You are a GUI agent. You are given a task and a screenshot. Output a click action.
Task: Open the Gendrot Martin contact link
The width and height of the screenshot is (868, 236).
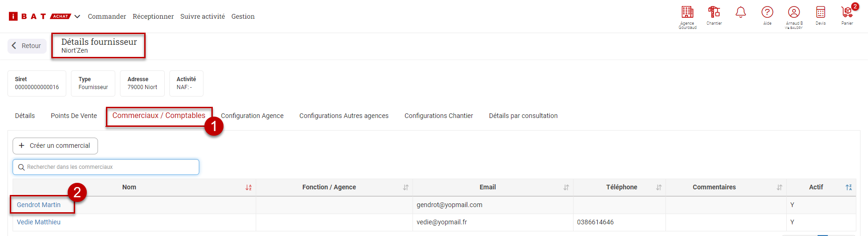pyautogui.click(x=39, y=205)
